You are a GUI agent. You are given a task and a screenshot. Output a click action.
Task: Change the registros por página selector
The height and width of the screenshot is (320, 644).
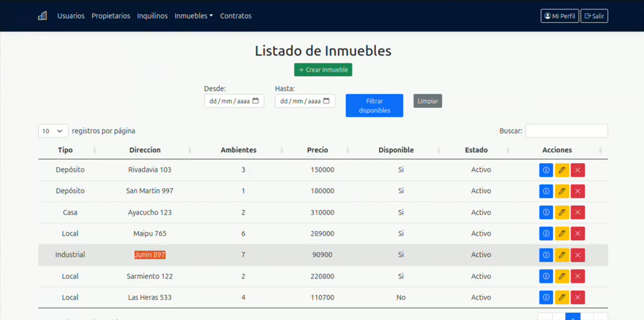click(53, 131)
